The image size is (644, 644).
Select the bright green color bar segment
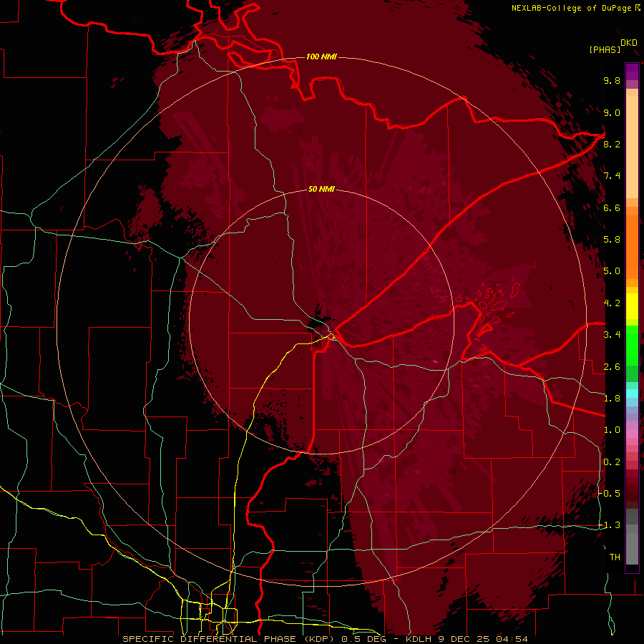coord(632,345)
